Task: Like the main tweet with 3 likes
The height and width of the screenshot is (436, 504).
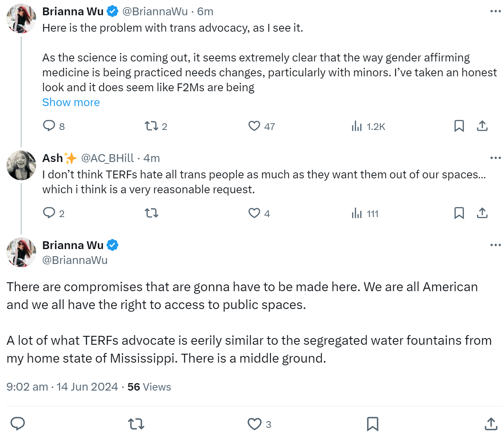Action: (x=254, y=424)
